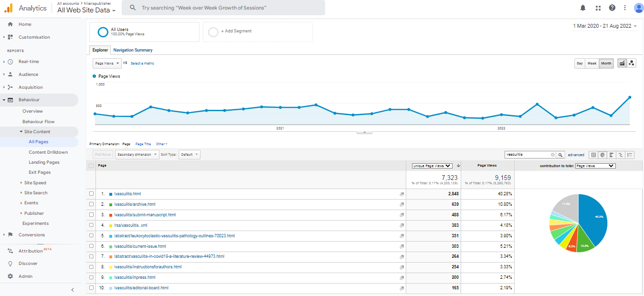Viewport: 644px width, 296px height.
Task: Open the Secondary dimension dropdown
Action: tap(137, 155)
